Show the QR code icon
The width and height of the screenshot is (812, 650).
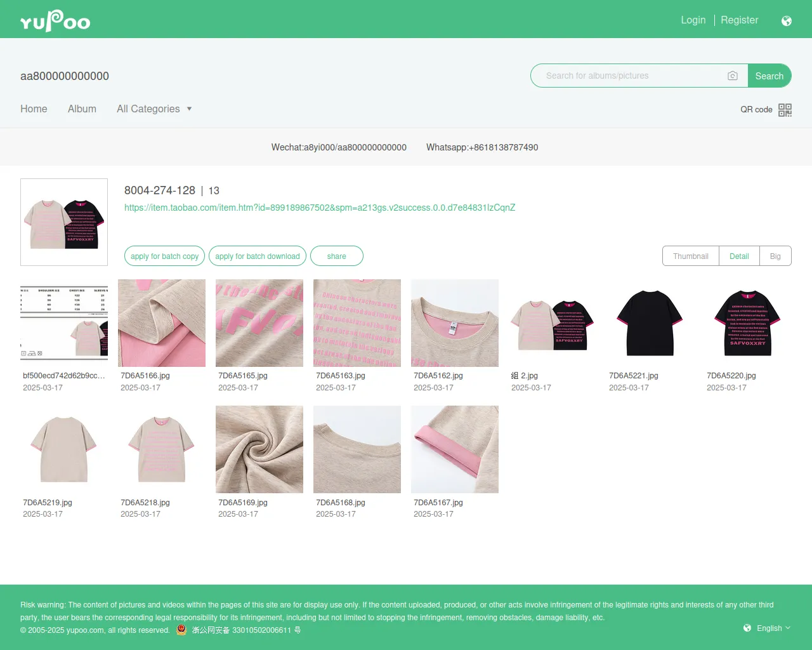pos(785,110)
